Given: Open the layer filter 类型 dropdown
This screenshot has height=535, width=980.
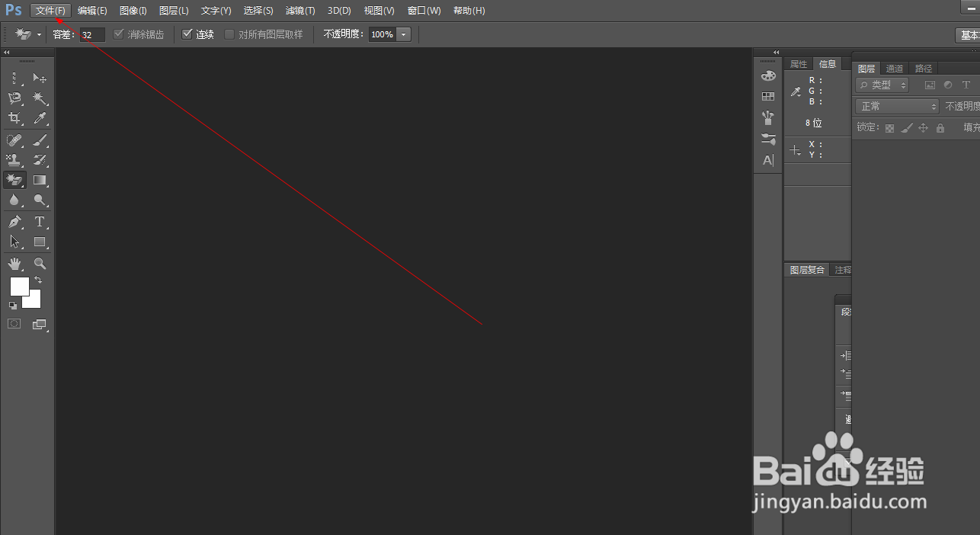Looking at the screenshot, I should [882, 85].
